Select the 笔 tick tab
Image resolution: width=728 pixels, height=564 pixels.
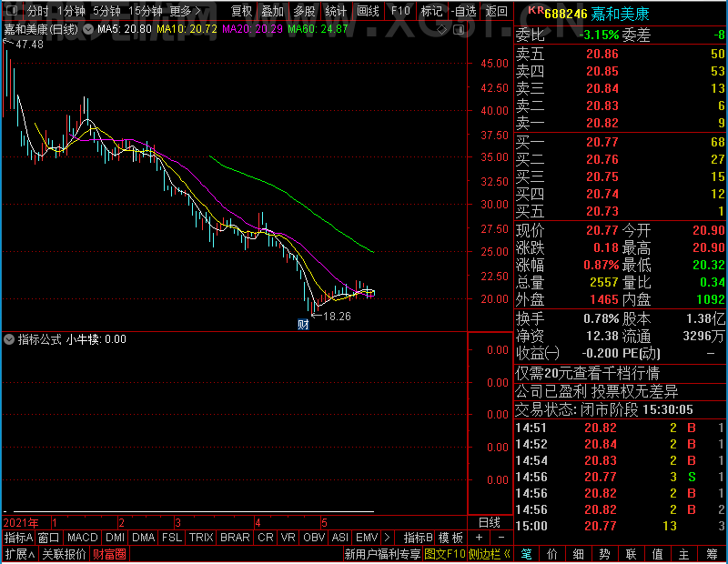click(526, 554)
